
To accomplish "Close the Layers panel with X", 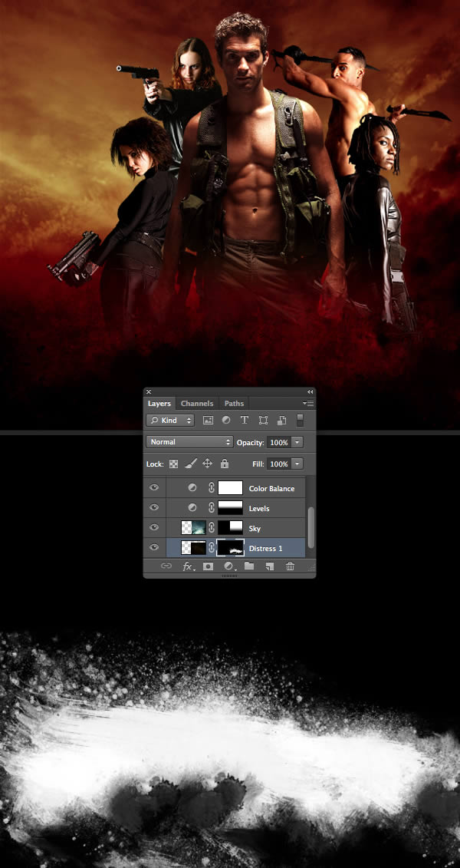I will [x=149, y=391].
